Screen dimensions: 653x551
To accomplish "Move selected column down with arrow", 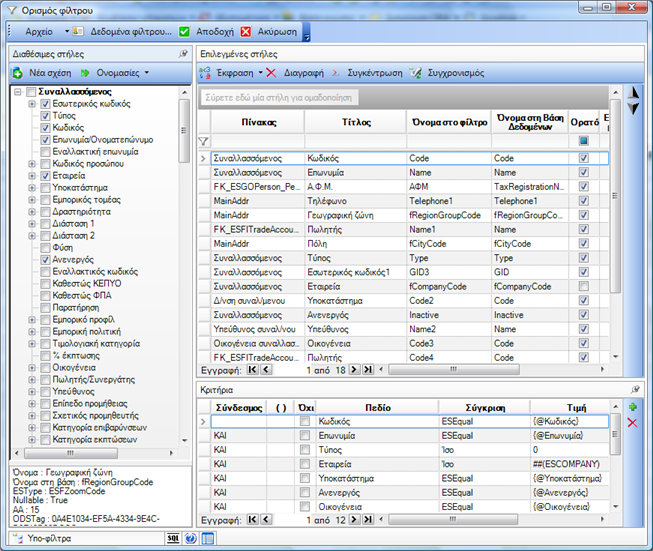I will click(633, 109).
